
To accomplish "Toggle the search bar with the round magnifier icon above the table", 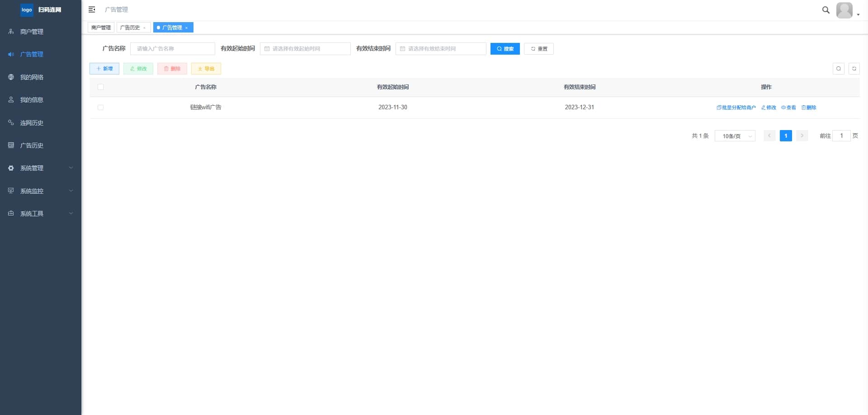I will (x=839, y=69).
